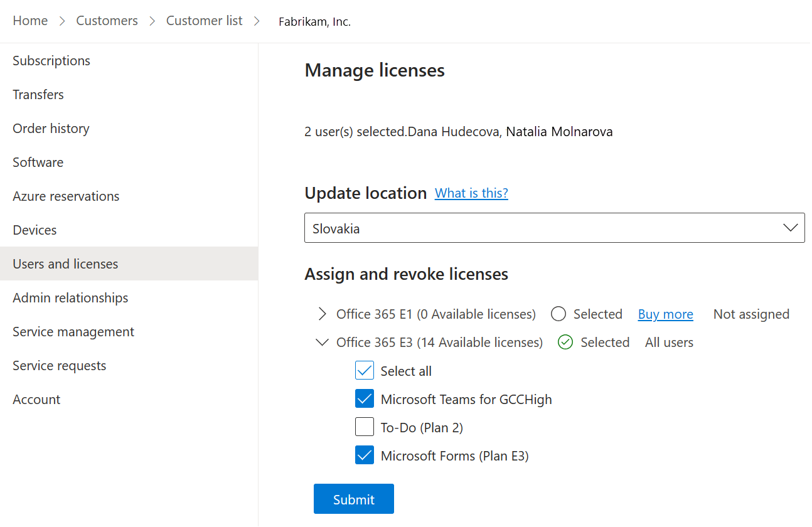Open Order history from the sidebar
812x527 pixels.
click(51, 128)
